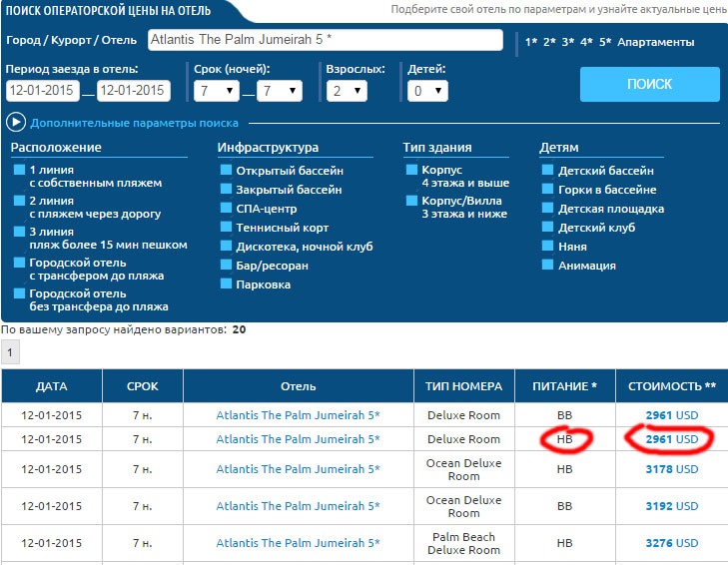Open Atlantis hotel link in 3192 USD row

tap(298, 506)
